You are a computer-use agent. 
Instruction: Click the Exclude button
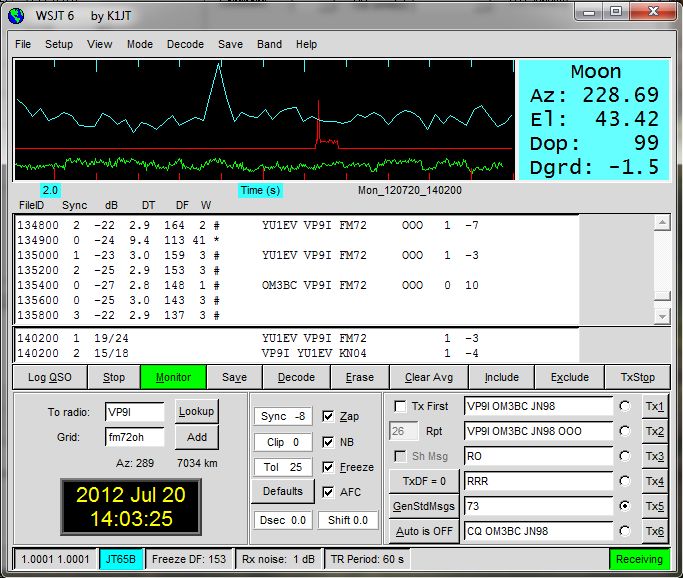(569, 377)
